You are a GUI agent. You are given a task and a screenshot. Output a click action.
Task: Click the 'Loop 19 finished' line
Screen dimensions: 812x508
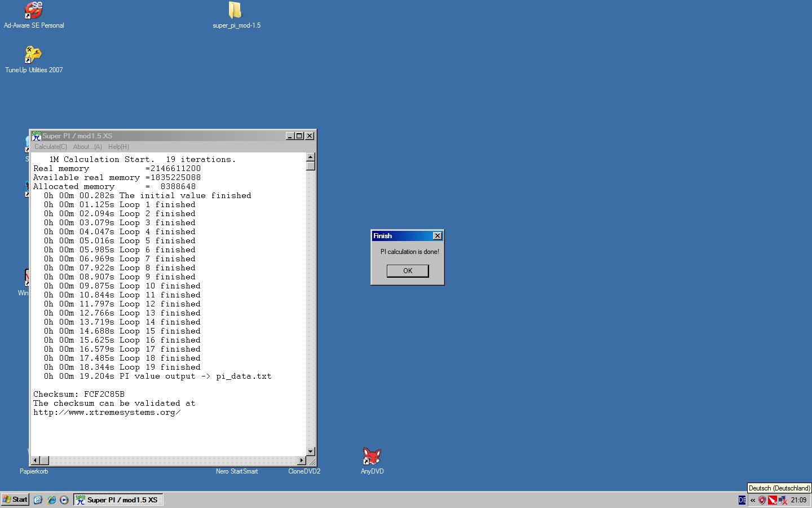[x=122, y=367]
